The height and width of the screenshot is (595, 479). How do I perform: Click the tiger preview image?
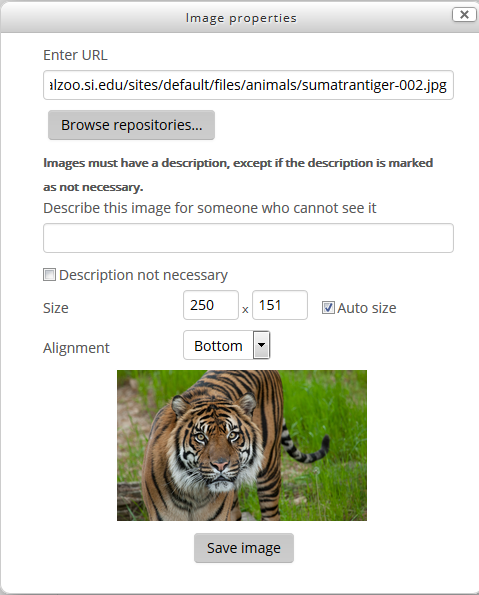pyautogui.click(x=242, y=445)
